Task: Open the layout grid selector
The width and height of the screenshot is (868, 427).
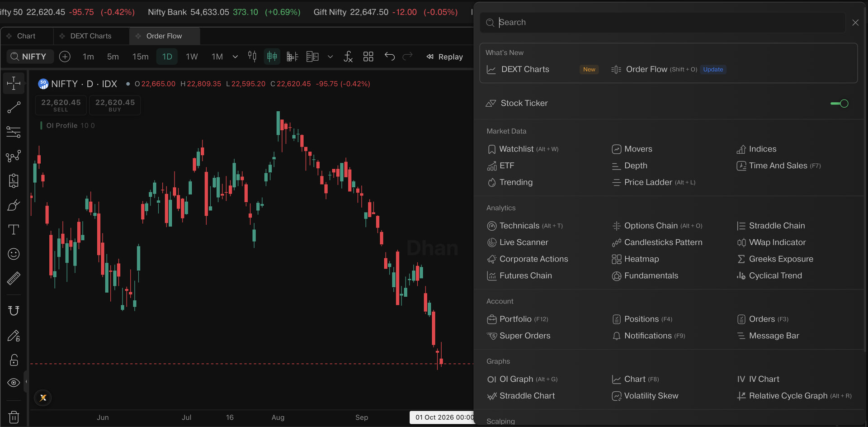Action: 368,57
